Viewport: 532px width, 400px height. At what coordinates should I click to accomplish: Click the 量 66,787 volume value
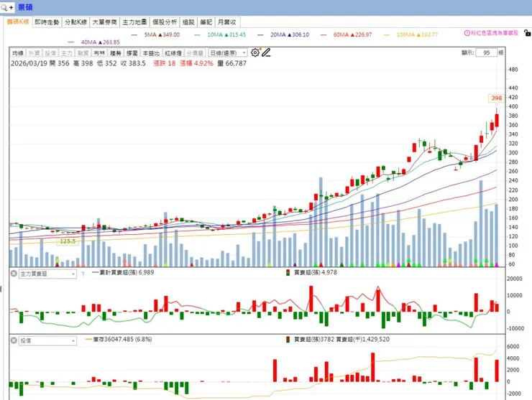[231, 63]
